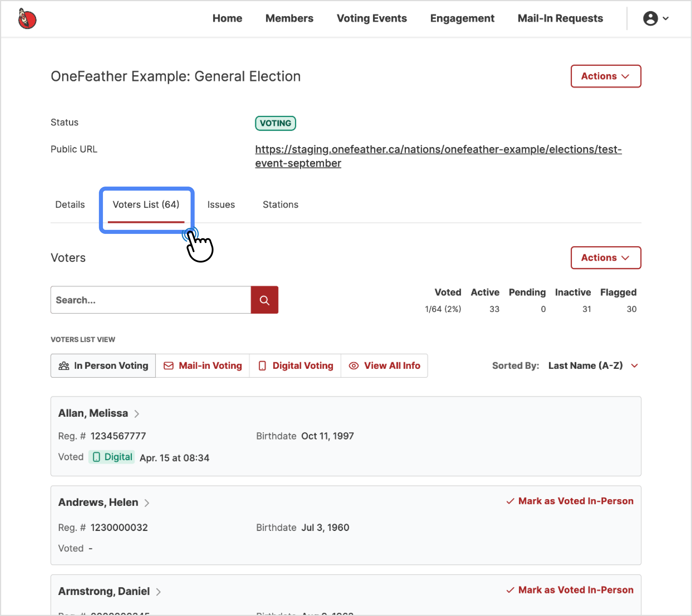The width and height of the screenshot is (692, 616).
Task: Click registration number 1230000032
Action: (x=119, y=528)
